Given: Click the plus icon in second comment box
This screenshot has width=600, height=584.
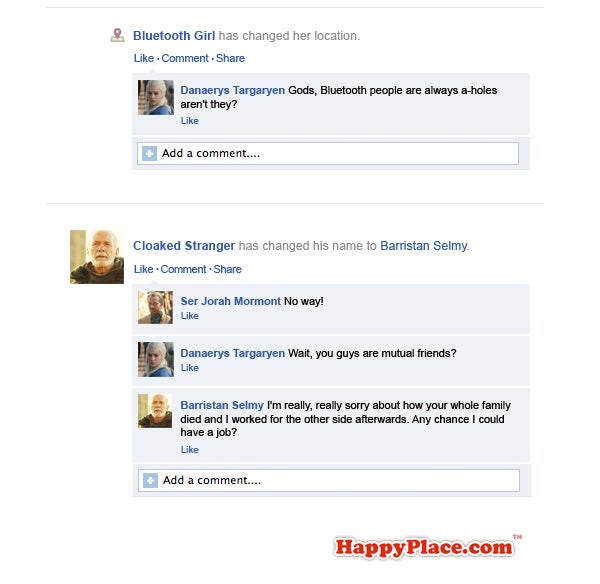Looking at the screenshot, I should (x=150, y=480).
